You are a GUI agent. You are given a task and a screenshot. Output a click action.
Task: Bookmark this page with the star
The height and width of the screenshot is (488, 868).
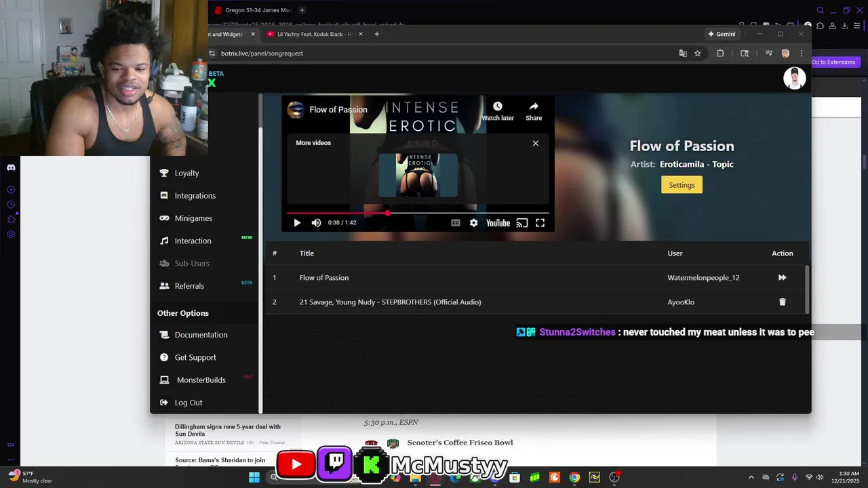click(697, 54)
